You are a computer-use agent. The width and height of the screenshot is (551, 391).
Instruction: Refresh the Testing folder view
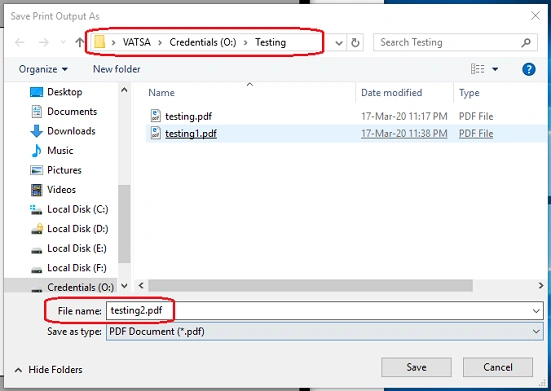355,43
